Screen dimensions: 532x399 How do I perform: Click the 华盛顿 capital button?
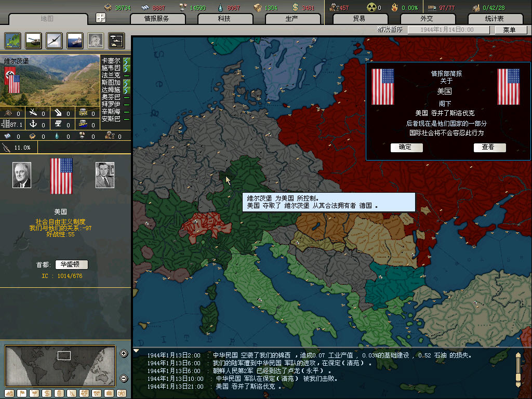(x=72, y=264)
